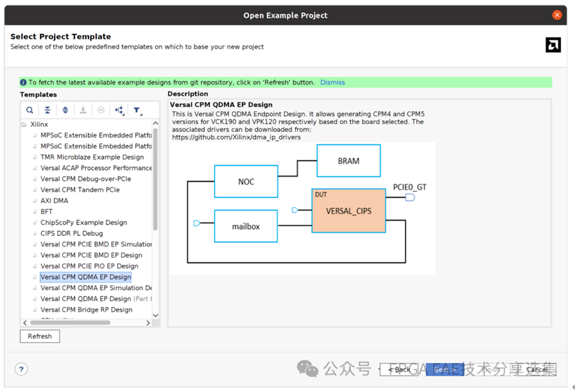
Task: Click the help question mark icon
Action: coord(21,369)
